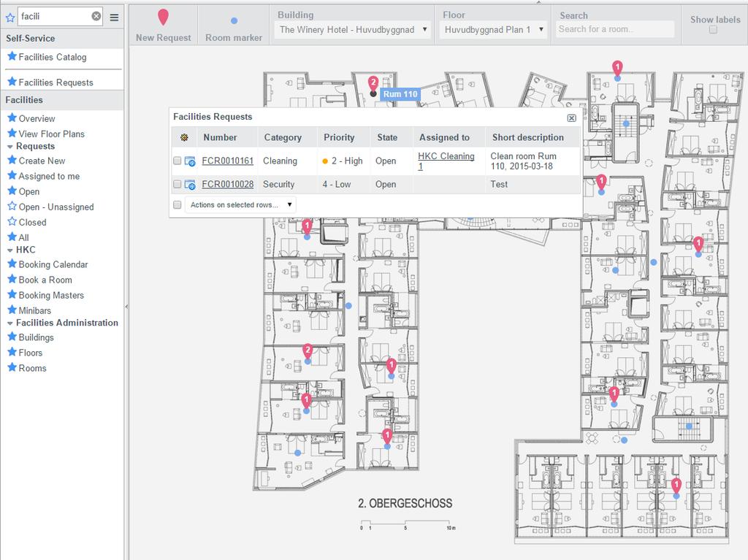Open the Floor dropdown
The image size is (748, 560).
pos(493,30)
